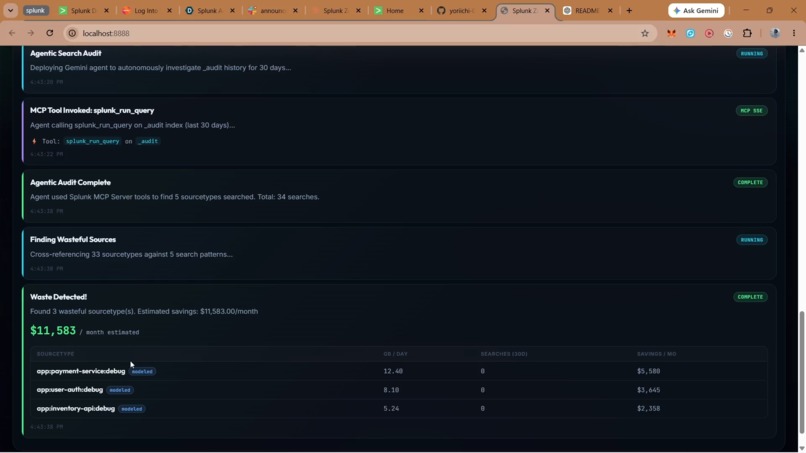This screenshot has width=806, height=453.
Task: Click the splunk tab group chip
Action: pyautogui.click(x=35, y=10)
